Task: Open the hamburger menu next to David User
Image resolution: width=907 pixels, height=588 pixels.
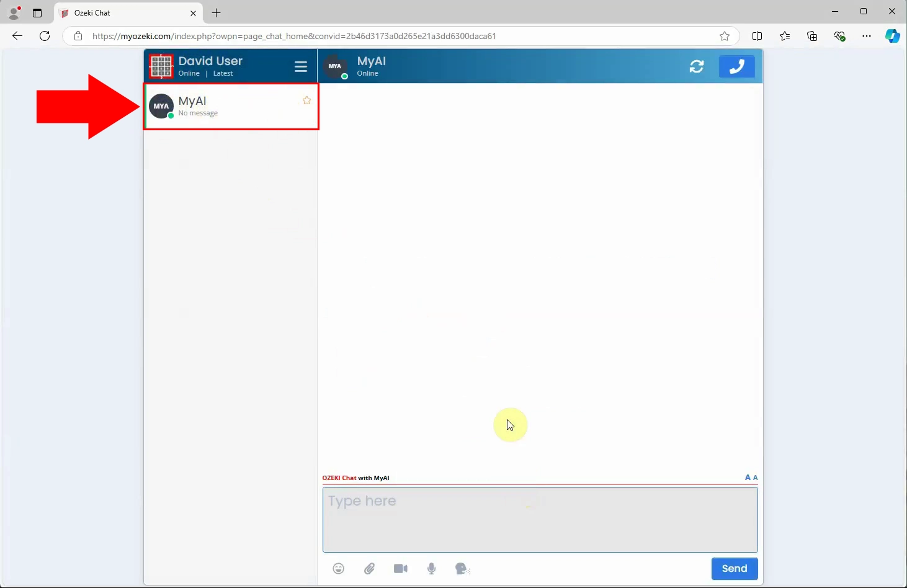Action: point(301,66)
